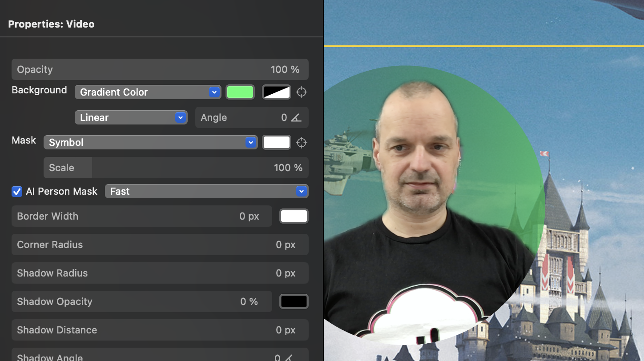
Task: Click the Angle value field
Action: point(252,117)
